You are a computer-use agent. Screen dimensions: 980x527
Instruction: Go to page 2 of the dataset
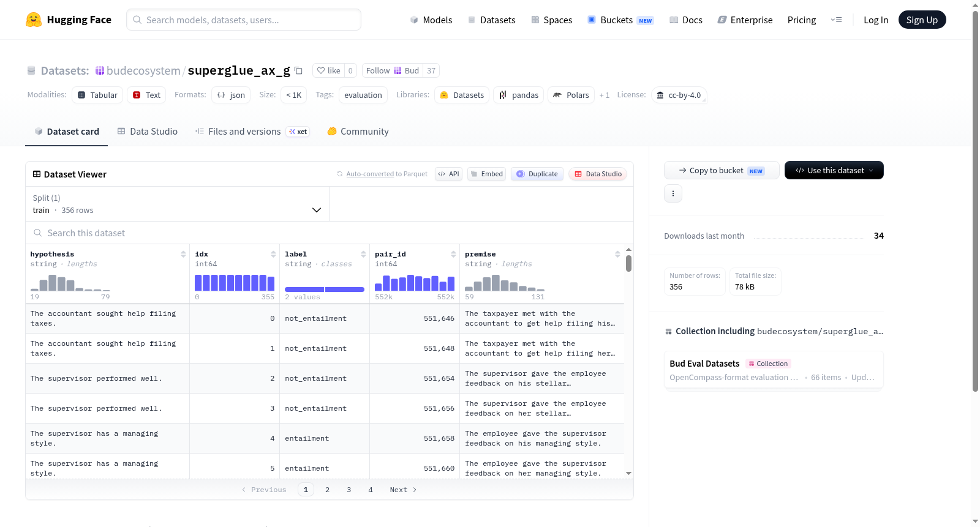click(328, 490)
